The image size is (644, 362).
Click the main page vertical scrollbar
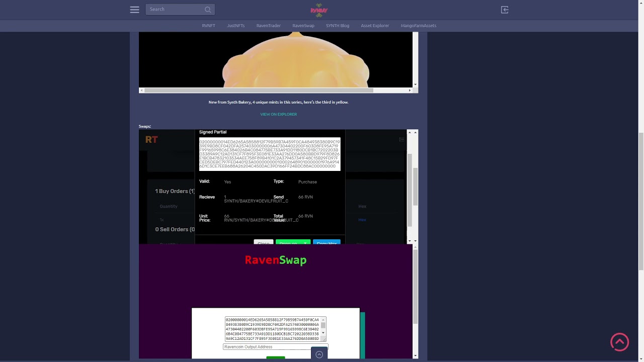click(x=641, y=201)
